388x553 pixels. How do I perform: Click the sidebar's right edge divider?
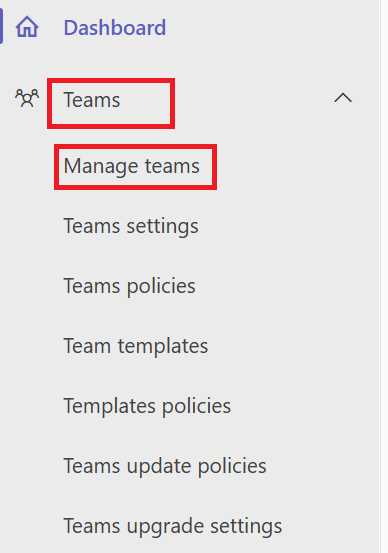click(x=380, y=276)
